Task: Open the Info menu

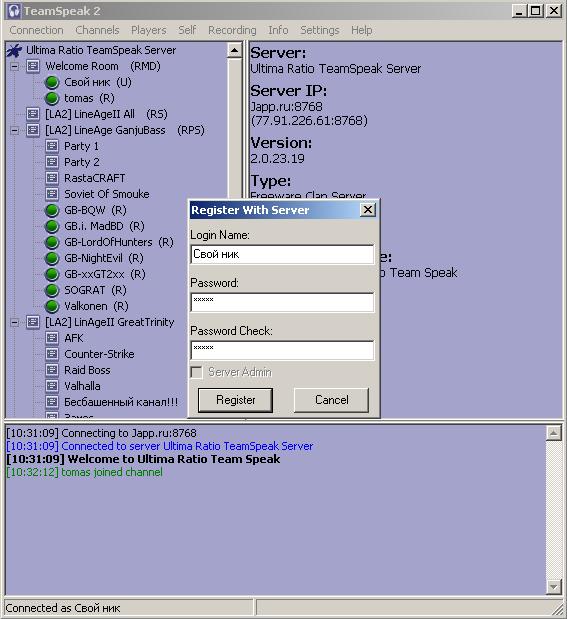Action: pyautogui.click(x=278, y=30)
